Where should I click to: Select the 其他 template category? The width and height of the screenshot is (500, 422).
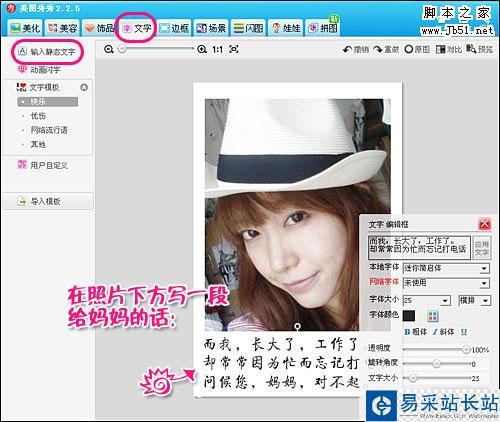[x=38, y=144]
